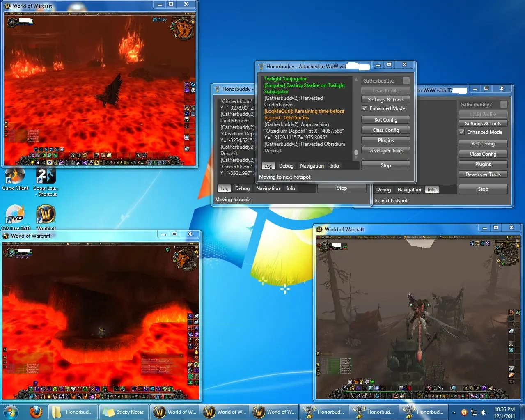This screenshot has width=525, height=420.
Task: Open Plugins in the rear-right Honorbuddy window
Action: [x=483, y=164]
